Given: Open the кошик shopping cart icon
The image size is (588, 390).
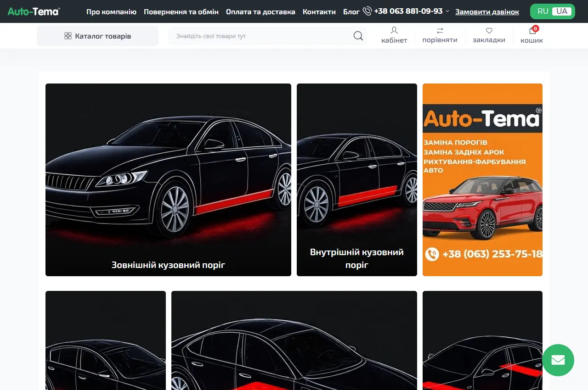Looking at the screenshot, I should click(532, 30).
